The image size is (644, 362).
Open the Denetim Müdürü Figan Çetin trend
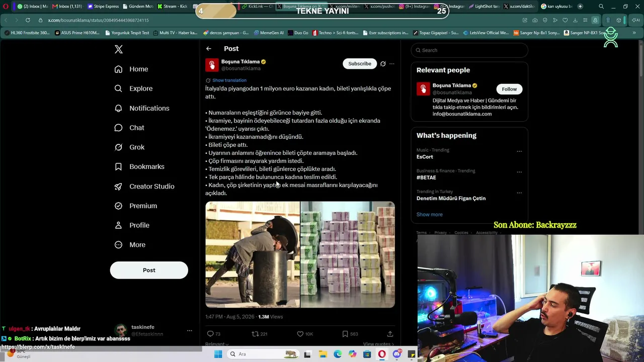click(451, 199)
